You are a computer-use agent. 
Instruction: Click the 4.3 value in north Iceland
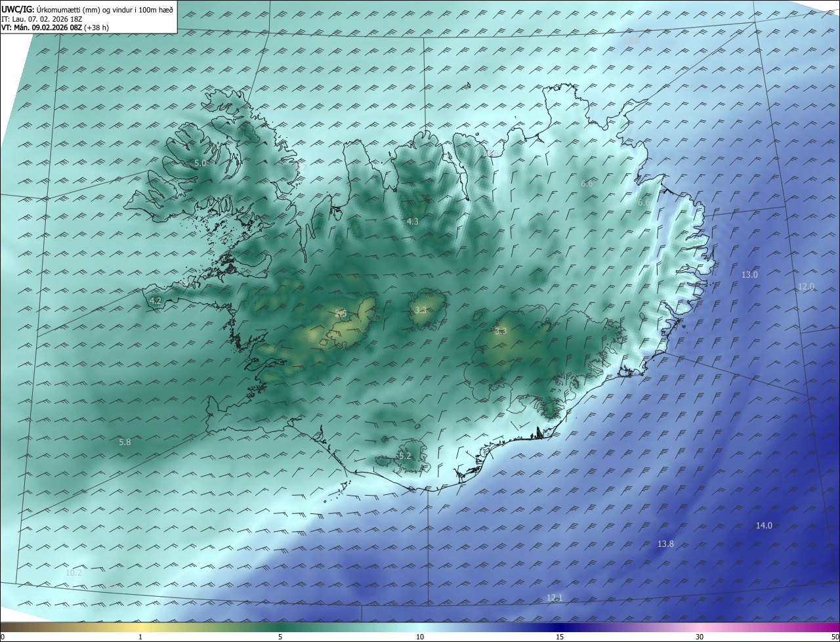point(412,222)
